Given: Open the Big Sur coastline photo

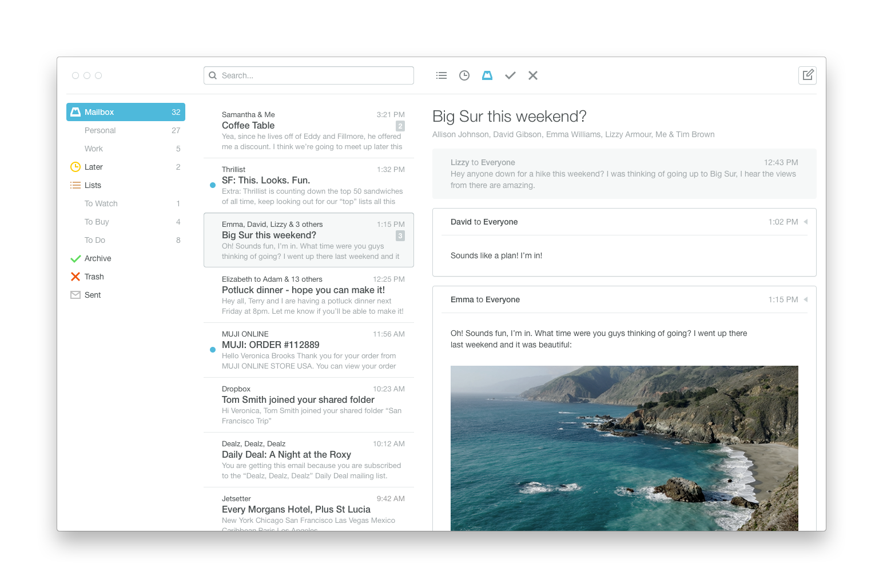Looking at the screenshot, I should click(625, 448).
